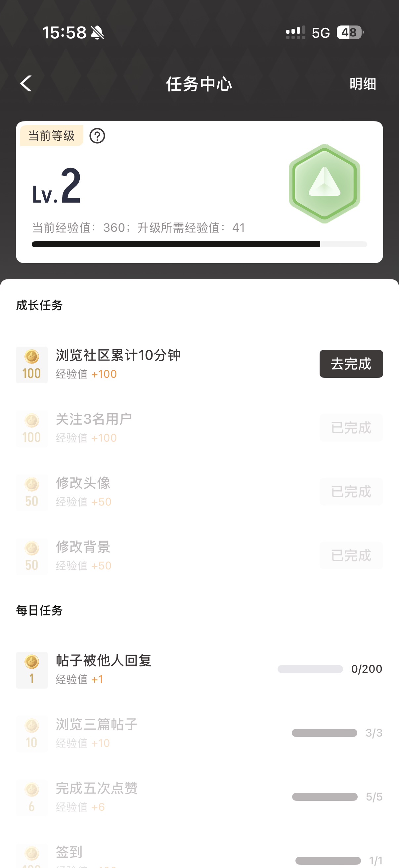
Task: Tap the back arrow icon
Action: (x=26, y=83)
